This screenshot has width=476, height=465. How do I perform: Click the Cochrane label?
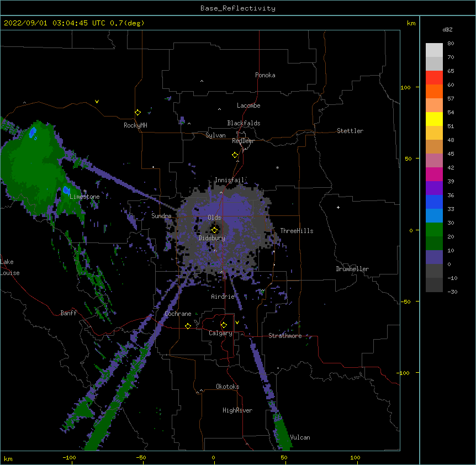(x=178, y=314)
